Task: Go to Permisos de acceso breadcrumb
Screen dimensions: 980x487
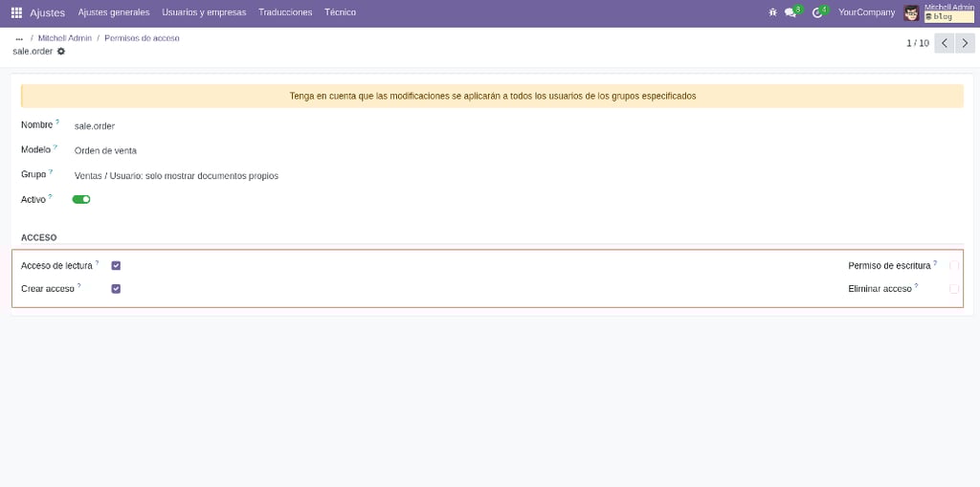Action: pos(142,38)
